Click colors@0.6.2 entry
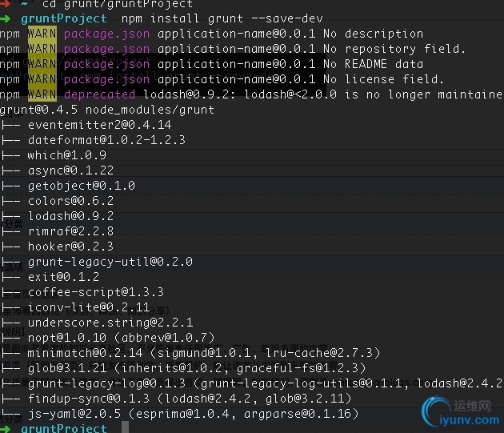 [x=70, y=201]
